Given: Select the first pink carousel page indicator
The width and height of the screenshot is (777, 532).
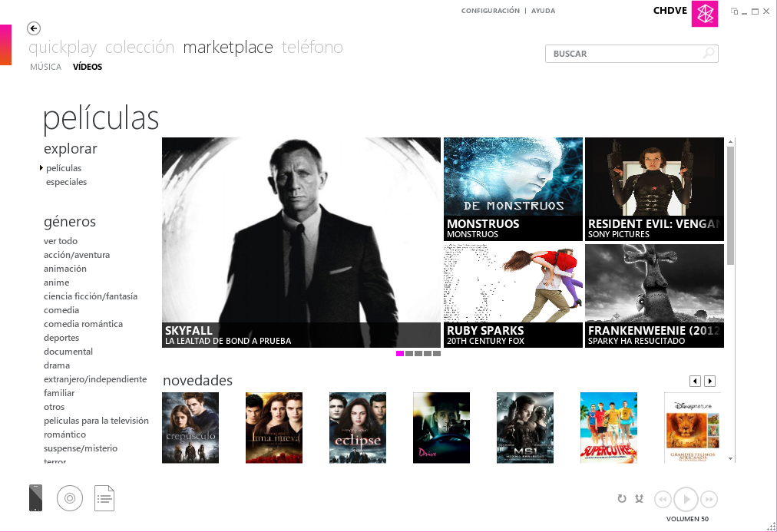Looking at the screenshot, I should [400, 354].
